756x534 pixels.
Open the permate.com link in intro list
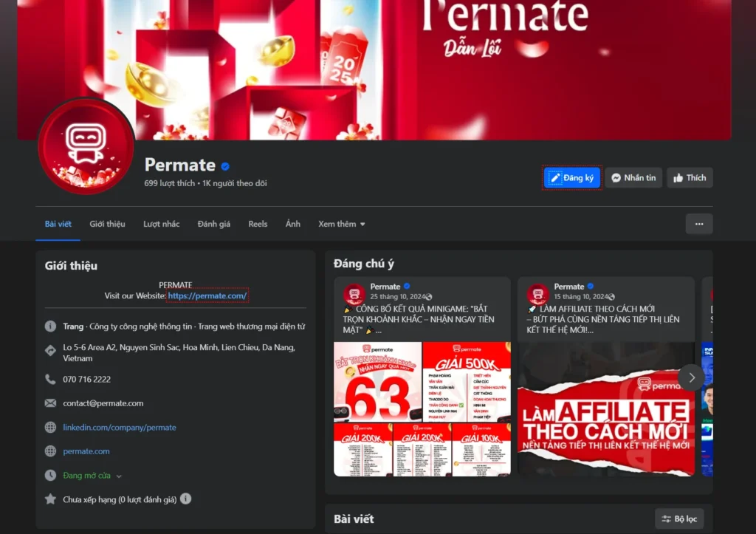pyautogui.click(x=86, y=451)
